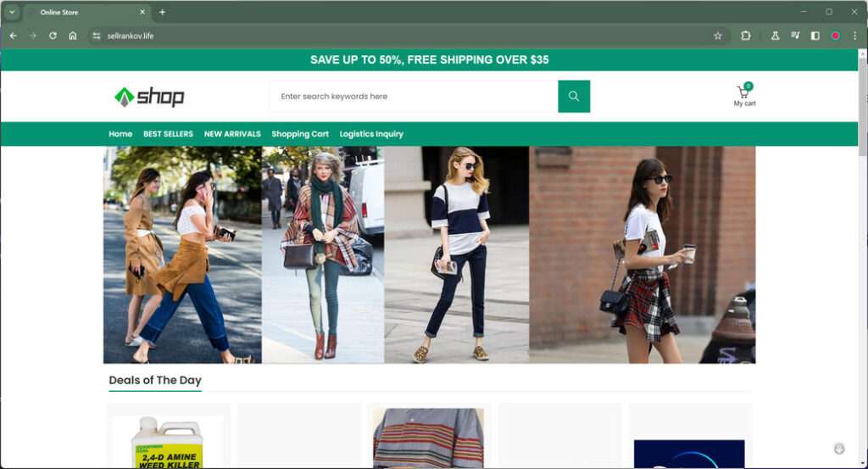Click the green shop logo

point(149,97)
